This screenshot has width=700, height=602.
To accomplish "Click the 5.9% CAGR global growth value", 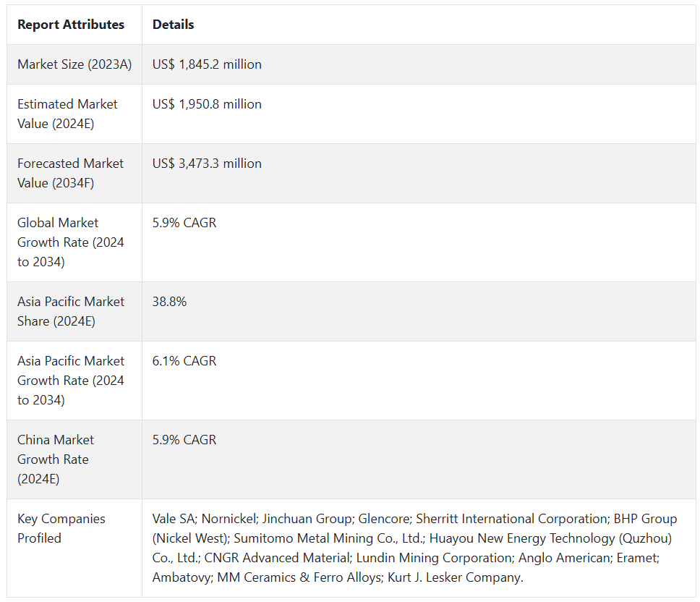I will click(x=184, y=223).
